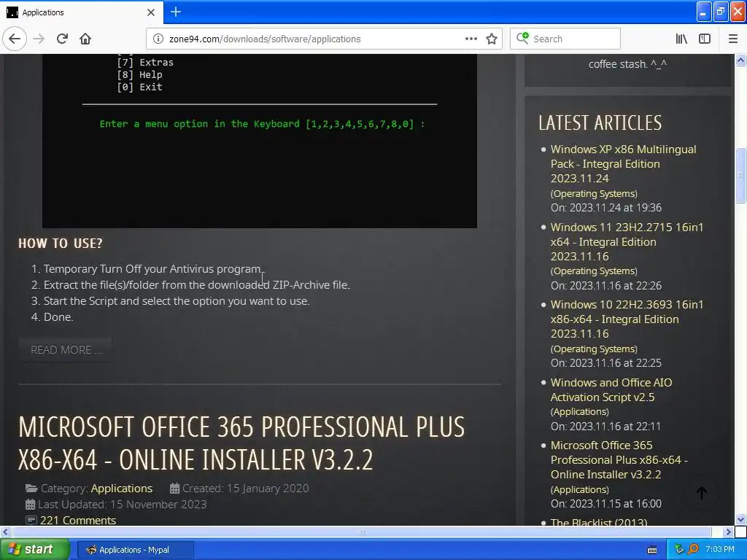
Task: Show site information for zone94.com
Action: click(158, 39)
